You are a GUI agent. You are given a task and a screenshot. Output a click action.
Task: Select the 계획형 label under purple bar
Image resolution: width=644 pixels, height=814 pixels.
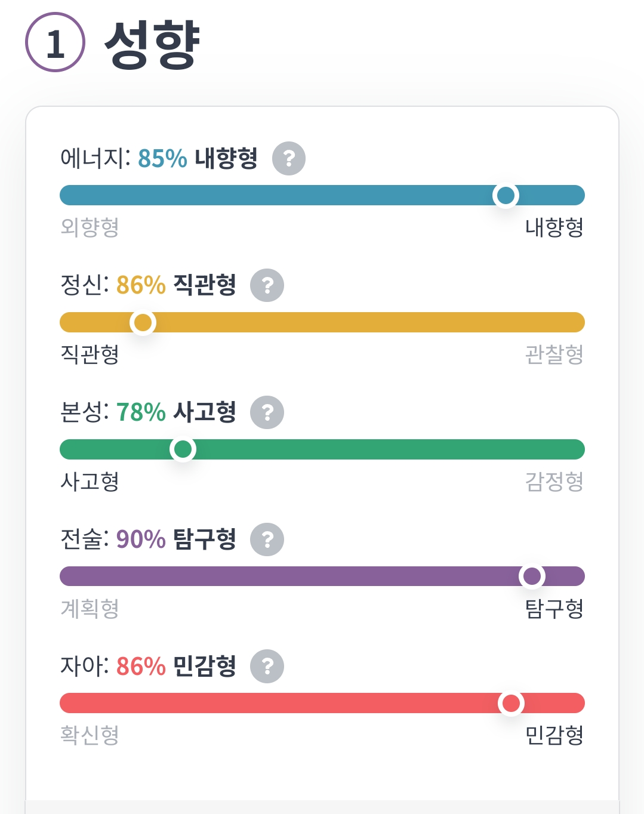[x=90, y=609]
